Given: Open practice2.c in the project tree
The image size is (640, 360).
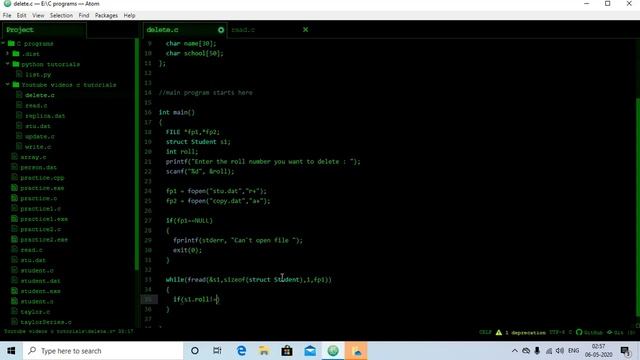Looking at the screenshot, I should (x=40, y=229).
